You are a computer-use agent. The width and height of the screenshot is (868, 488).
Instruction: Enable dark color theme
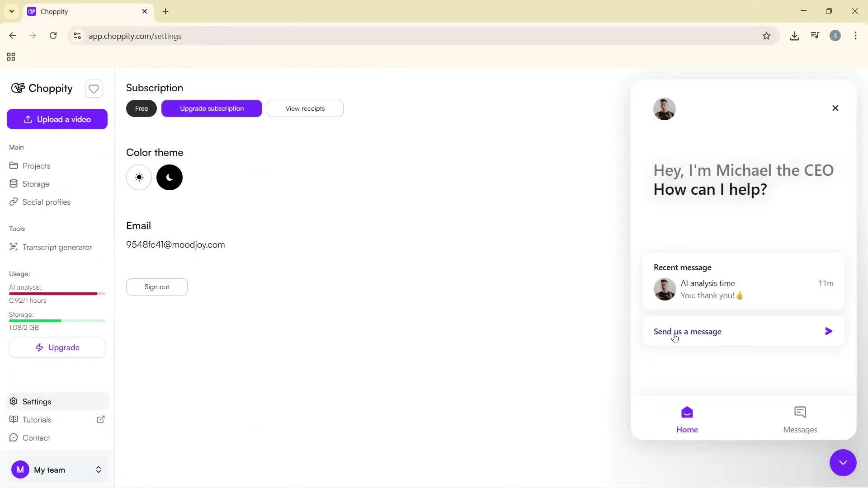tap(169, 177)
